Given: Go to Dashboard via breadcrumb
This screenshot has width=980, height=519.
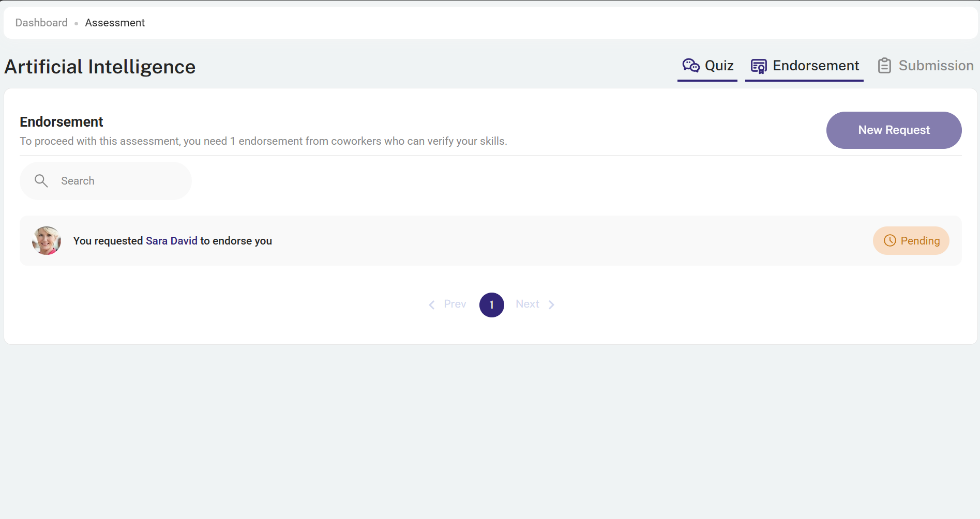Looking at the screenshot, I should 41,23.
